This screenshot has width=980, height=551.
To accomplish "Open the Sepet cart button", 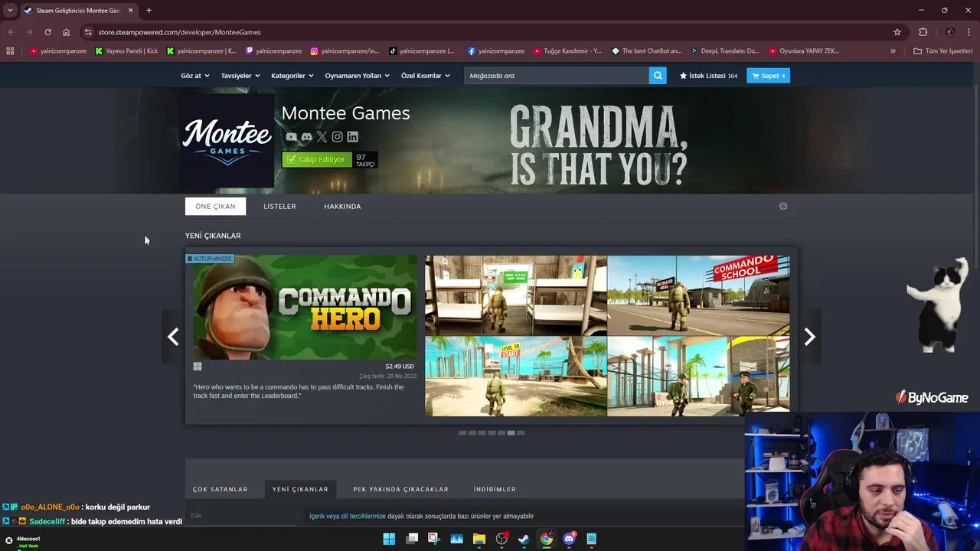I will coord(768,76).
